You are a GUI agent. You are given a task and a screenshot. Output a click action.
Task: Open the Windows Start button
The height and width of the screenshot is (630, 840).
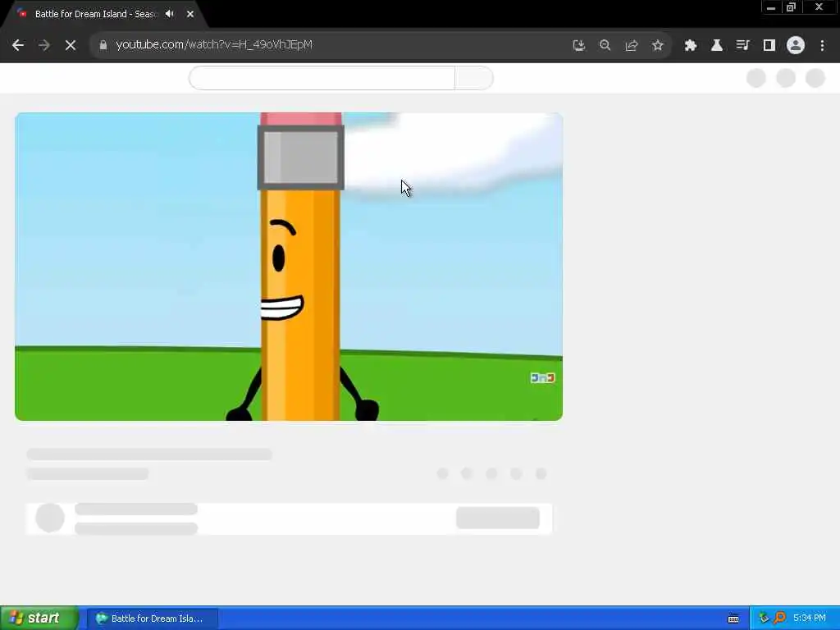pos(39,619)
